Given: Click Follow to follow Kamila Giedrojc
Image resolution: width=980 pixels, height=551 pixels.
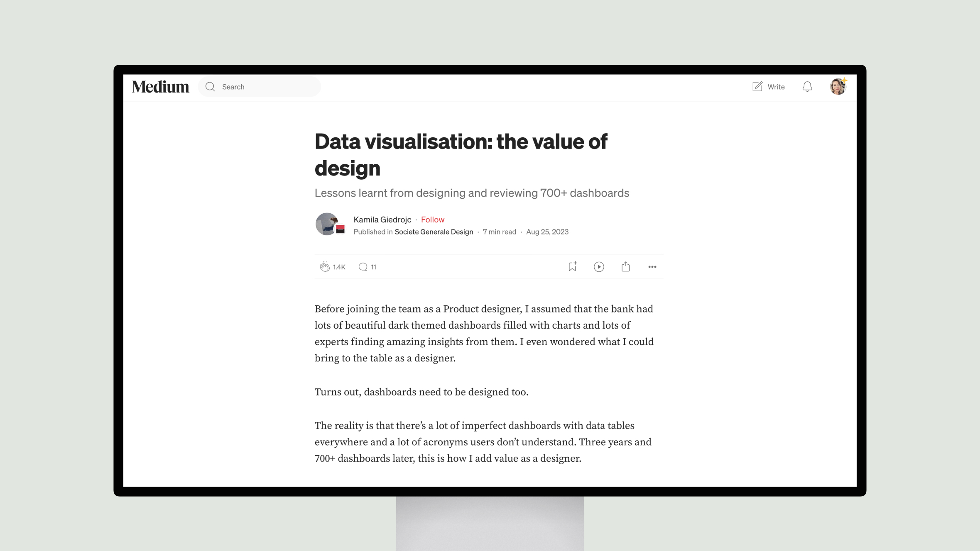Looking at the screenshot, I should [432, 219].
